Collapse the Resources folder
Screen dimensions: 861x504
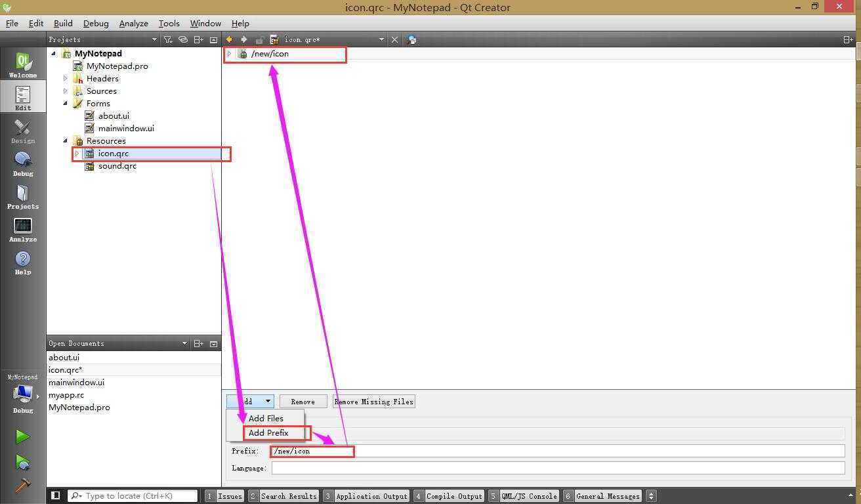coord(66,140)
